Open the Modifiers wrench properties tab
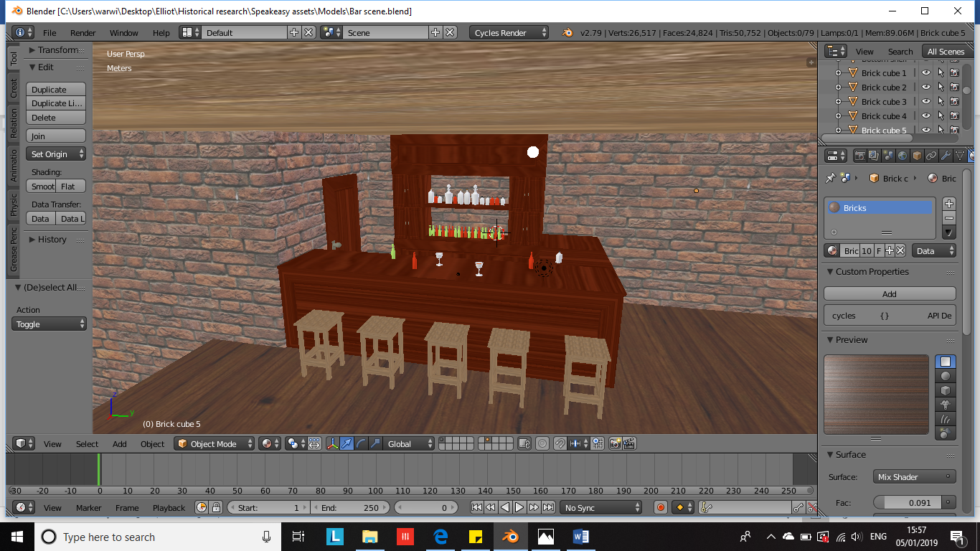This screenshot has height=551, width=980. [x=946, y=156]
